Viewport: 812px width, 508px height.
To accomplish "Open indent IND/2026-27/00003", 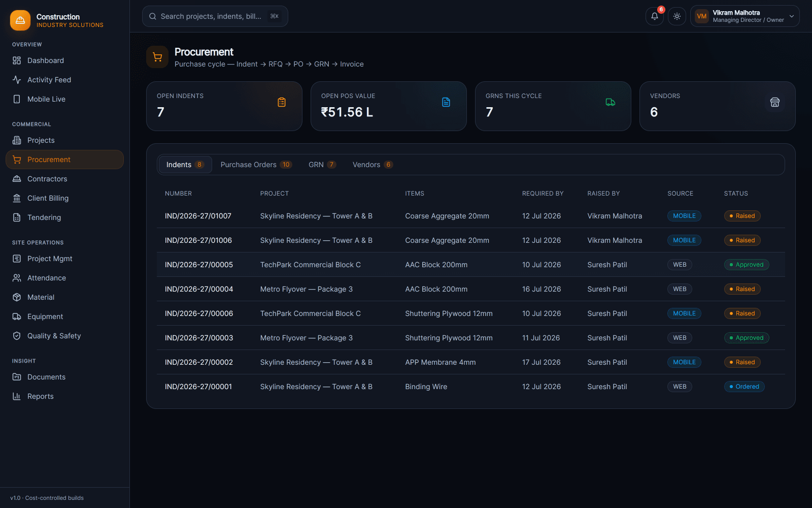I will [x=199, y=338].
